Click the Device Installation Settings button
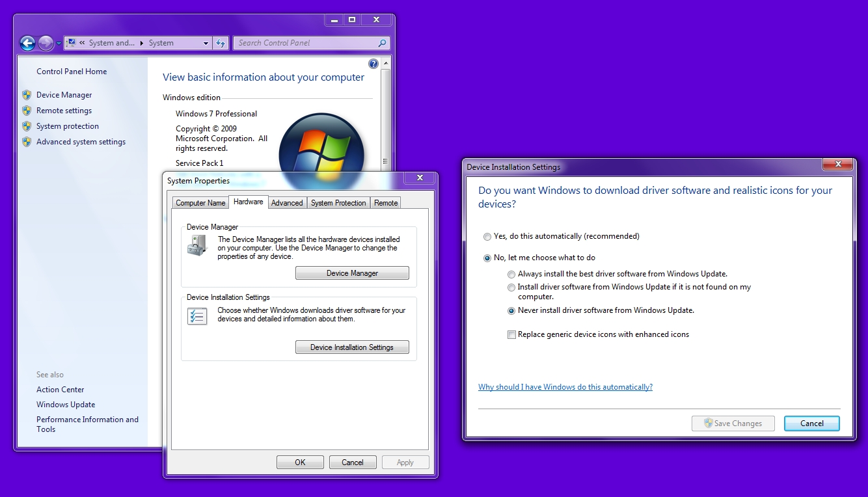 coord(352,347)
